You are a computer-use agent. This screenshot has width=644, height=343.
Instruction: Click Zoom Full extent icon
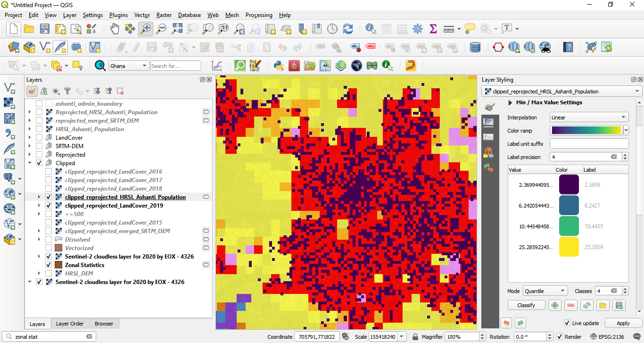click(x=176, y=29)
